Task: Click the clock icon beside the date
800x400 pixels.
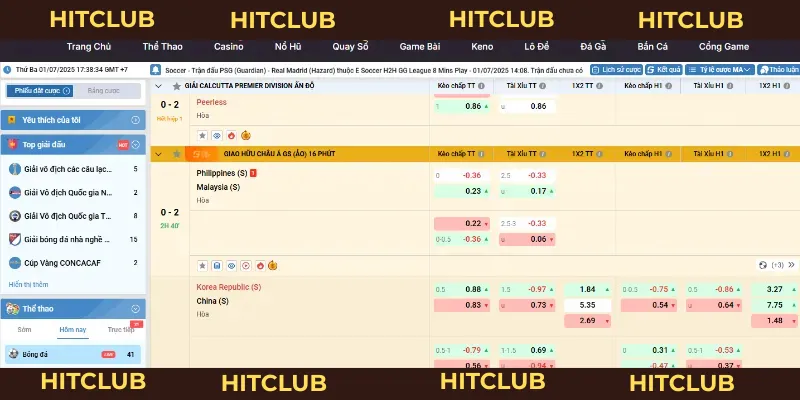Action: (8, 70)
